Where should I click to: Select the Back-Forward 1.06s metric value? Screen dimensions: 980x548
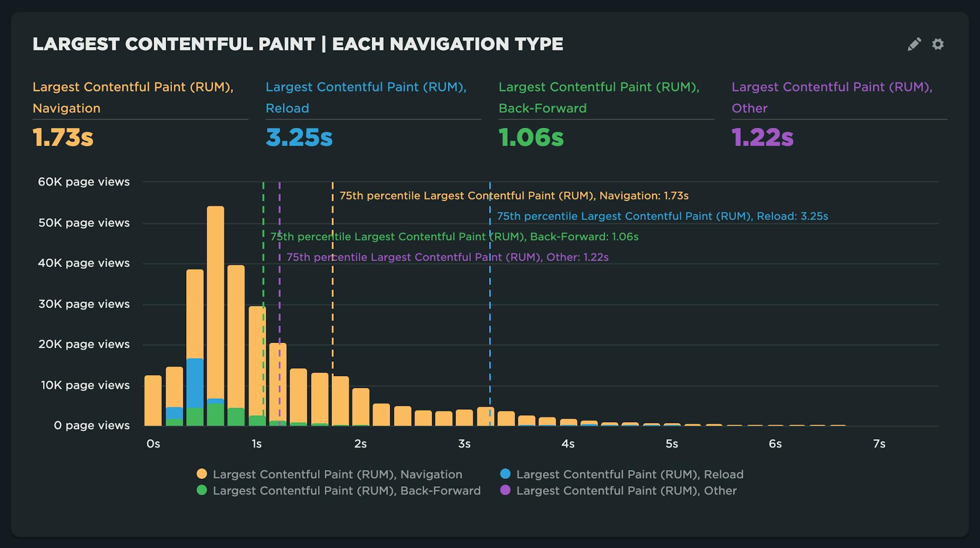(531, 138)
